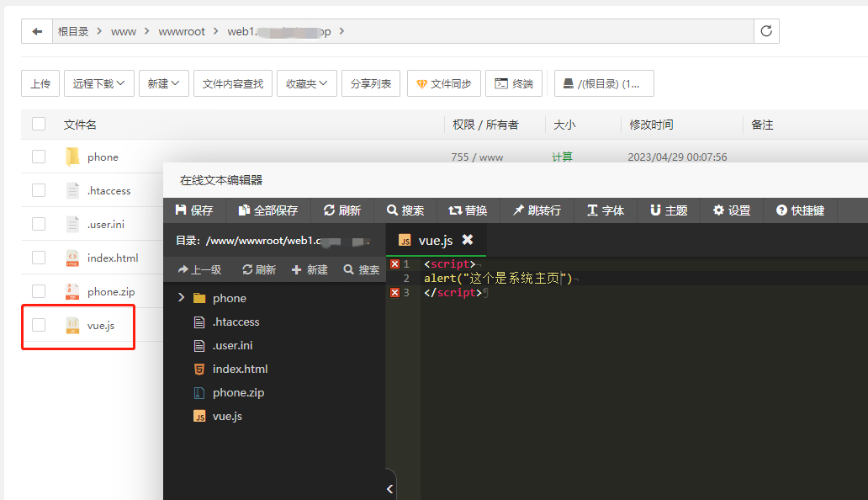Check the index.html file checkbox
This screenshot has width=868, height=500.
point(39,258)
